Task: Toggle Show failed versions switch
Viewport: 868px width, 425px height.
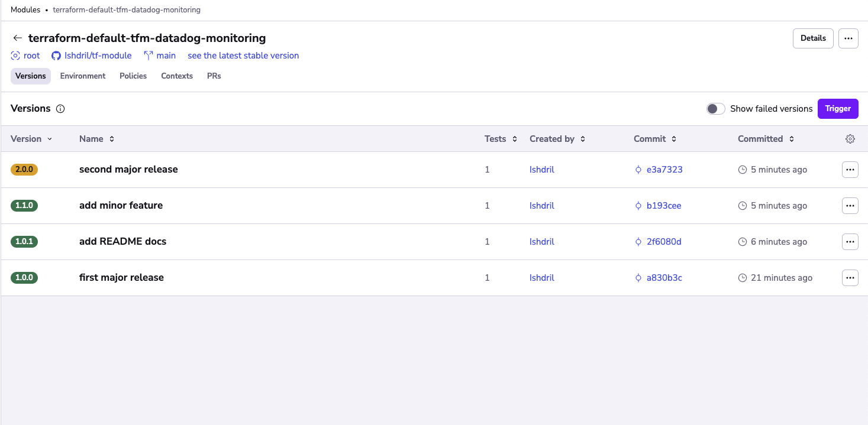Action: [x=715, y=109]
